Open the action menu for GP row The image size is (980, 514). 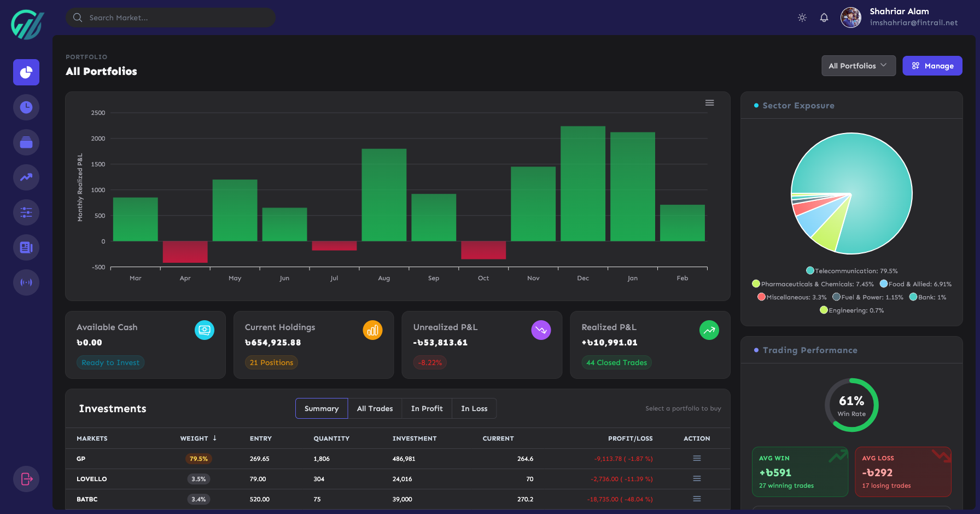pos(697,459)
